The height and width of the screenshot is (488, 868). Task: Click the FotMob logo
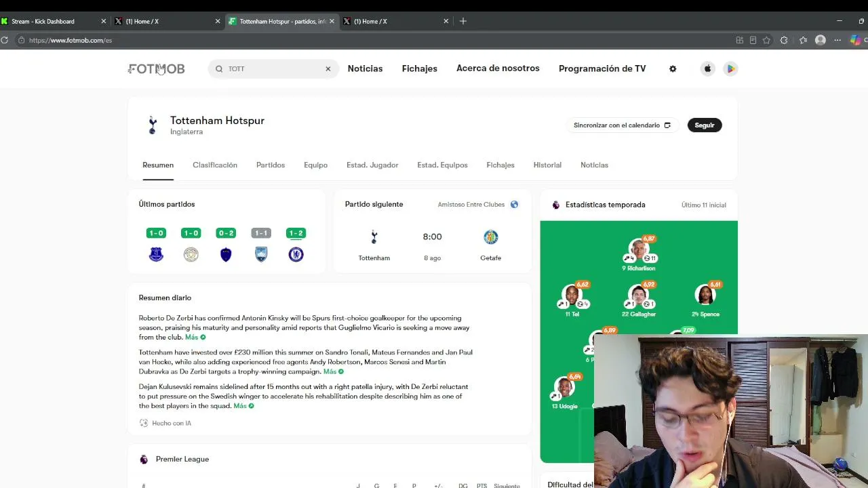click(156, 68)
